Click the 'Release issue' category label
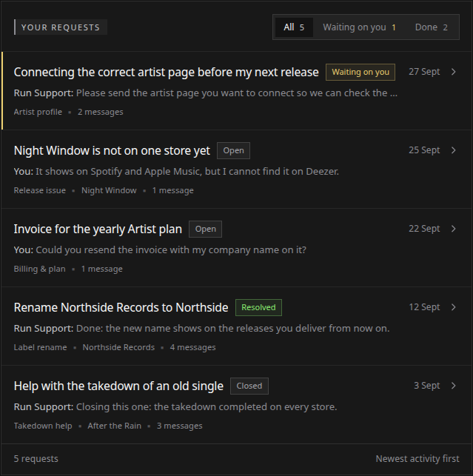This screenshot has width=473, height=476. tap(40, 191)
